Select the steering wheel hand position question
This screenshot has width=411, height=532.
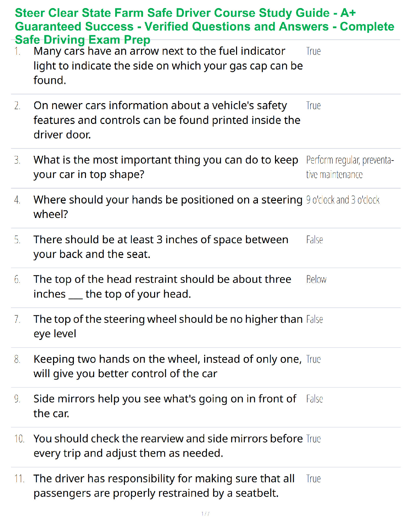coord(168,207)
